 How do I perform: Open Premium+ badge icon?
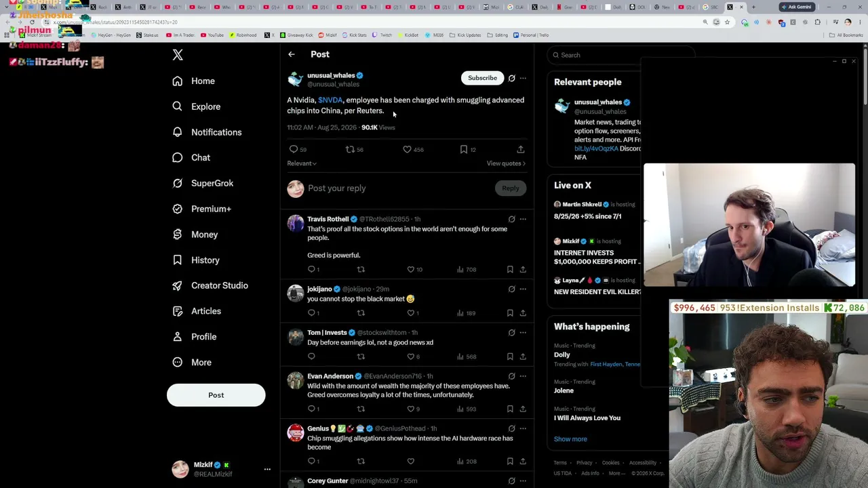coord(177,209)
